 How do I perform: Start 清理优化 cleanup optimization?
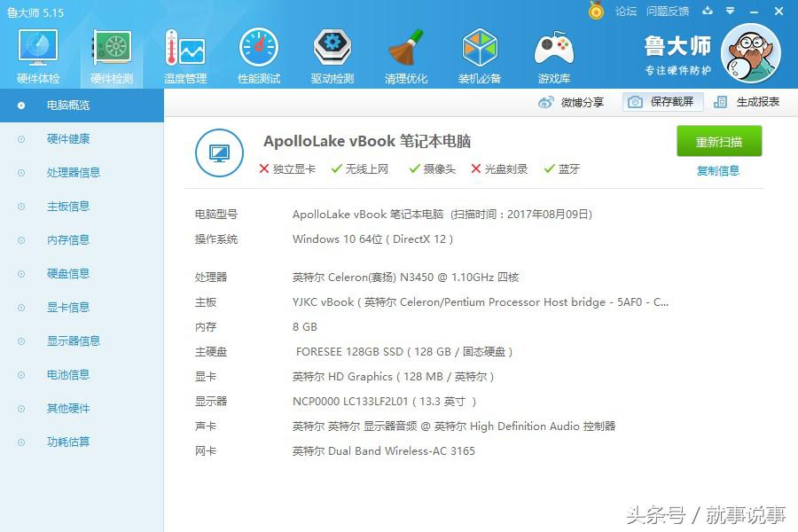[405, 53]
